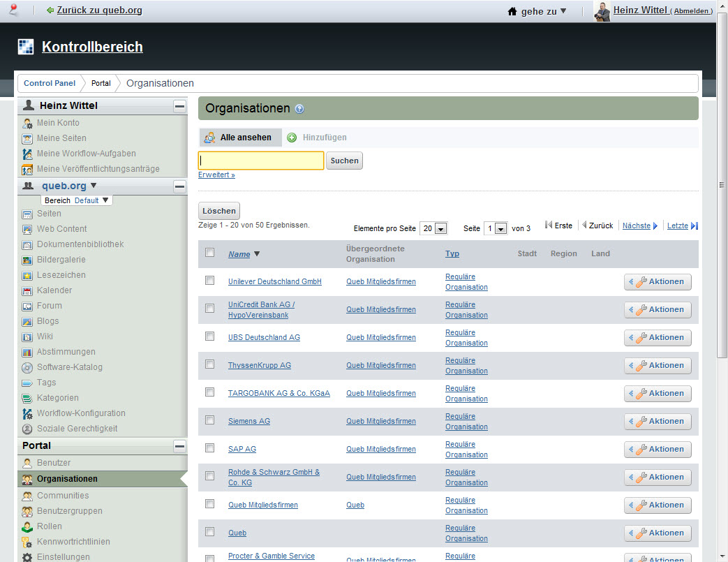The width and height of the screenshot is (728, 562).
Task: Click the pin icon in top bar
Action: [13, 10]
